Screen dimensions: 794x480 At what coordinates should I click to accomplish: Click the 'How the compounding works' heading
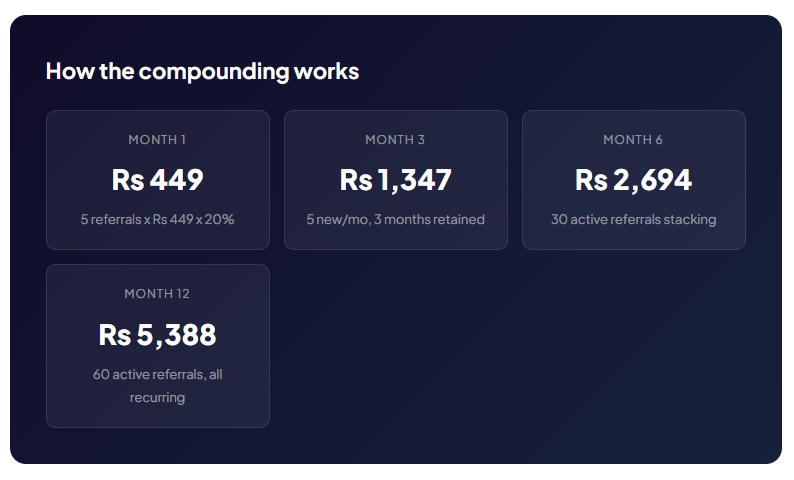coord(202,71)
